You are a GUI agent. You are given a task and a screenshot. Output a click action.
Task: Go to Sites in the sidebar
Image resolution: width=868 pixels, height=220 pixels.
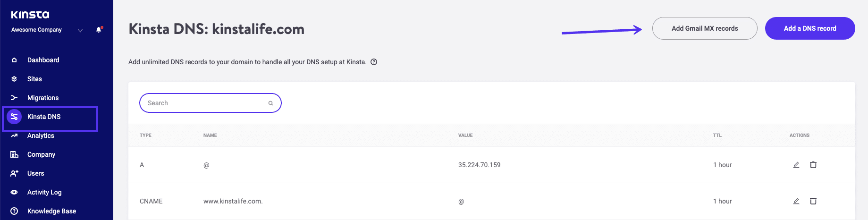pyautogui.click(x=34, y=79)
